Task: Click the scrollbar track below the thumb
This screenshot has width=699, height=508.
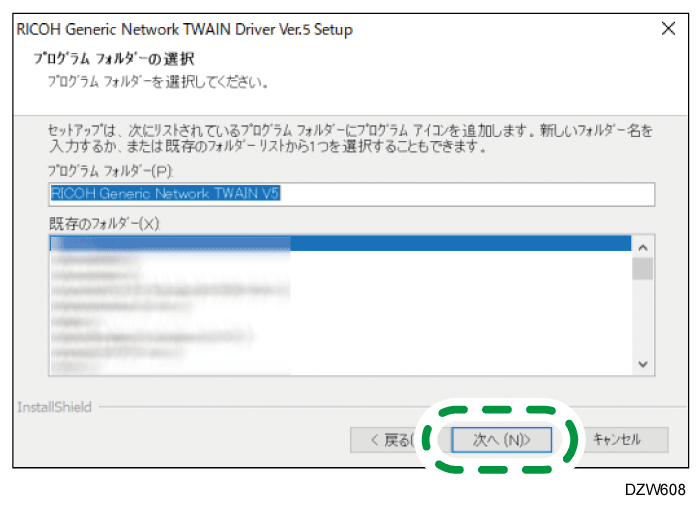Action: (x=643, y=316)
